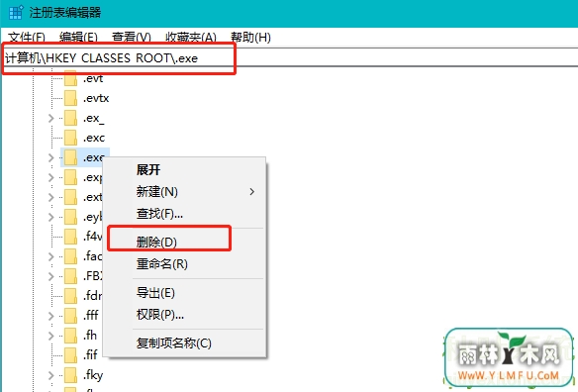Click the .ext folder icon
Screen dimensions: 578x392
point(70,197)
